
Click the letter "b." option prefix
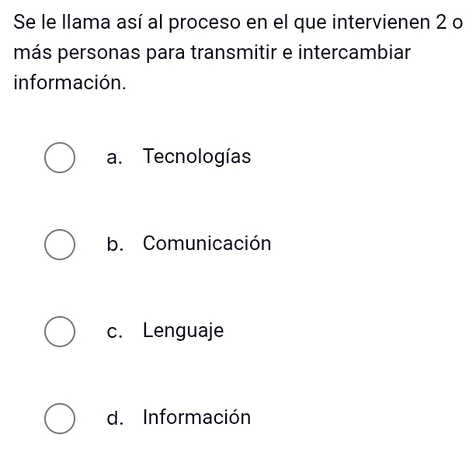pyautogui.click(x=116, y=245)
